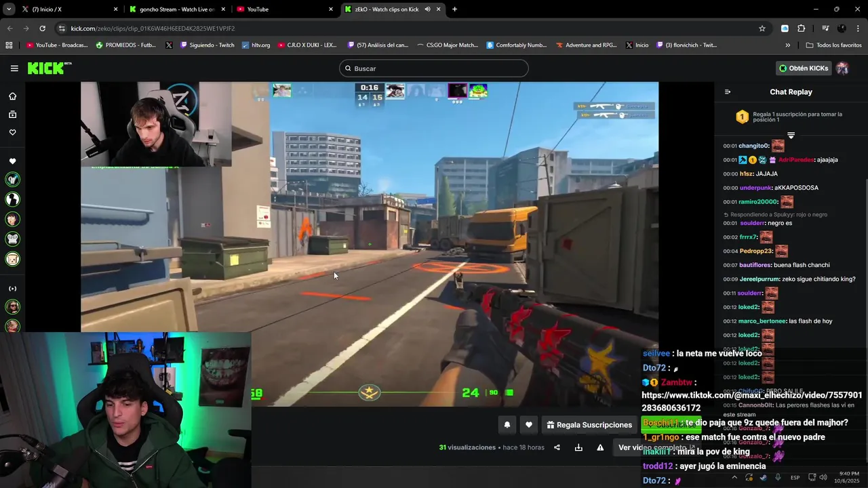Share the clip using share icon
Image resolution: width=868 pixels, height=488 pixels.
coord(557,447)
